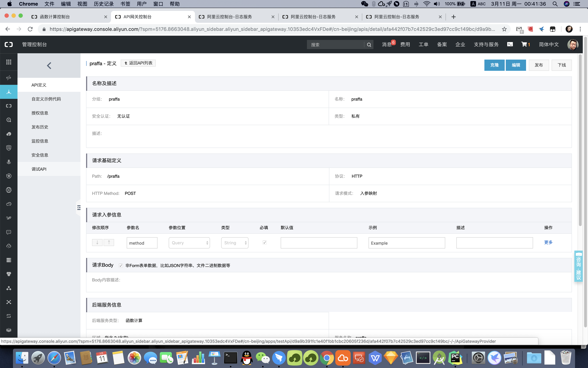Image resolution: width=588 pixels, height=368 pixels.
Task: Open 费用 in top navigation
Action: click(x=405, y=45)
